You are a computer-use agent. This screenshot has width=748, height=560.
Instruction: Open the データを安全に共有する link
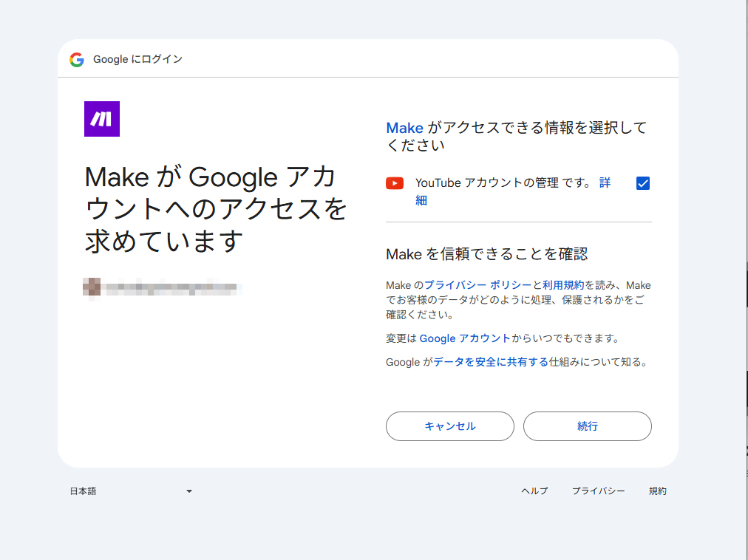pyautogui.click(x=491, y=362)
